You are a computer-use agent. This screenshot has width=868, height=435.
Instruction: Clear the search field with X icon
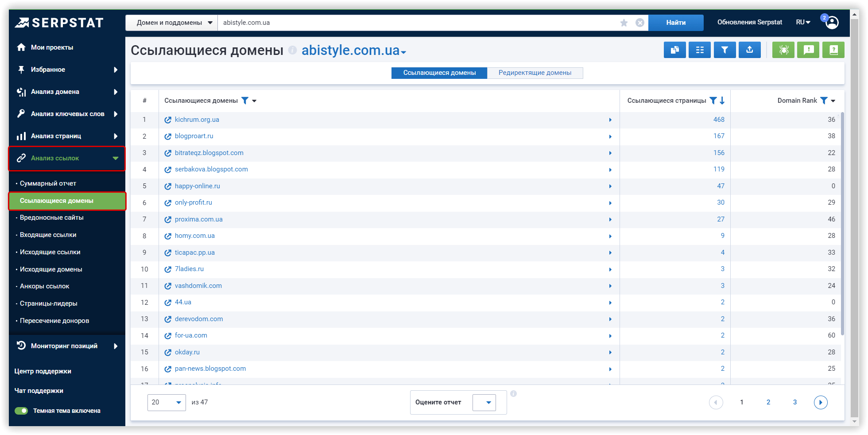[x=640, y=23]
